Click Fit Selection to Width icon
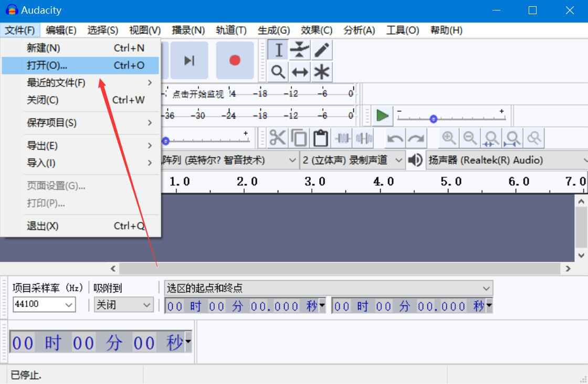588x384 pixels. coord(491,138)
